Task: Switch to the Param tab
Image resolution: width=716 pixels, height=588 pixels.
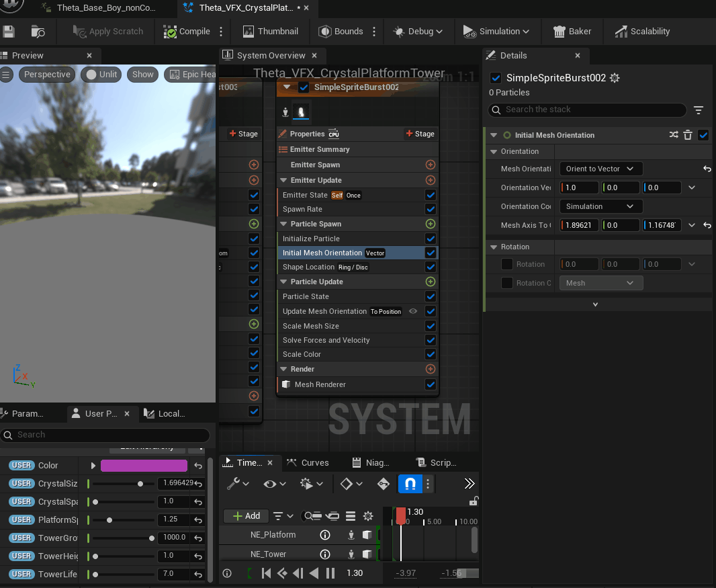Action: pyautogui.click(x=22, y=413)
